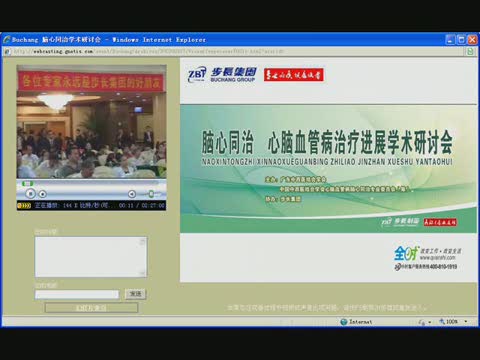Click the zoom magnifier icon in status bar
The width and height of the screenshot is (480, 360).
(442, 321)
